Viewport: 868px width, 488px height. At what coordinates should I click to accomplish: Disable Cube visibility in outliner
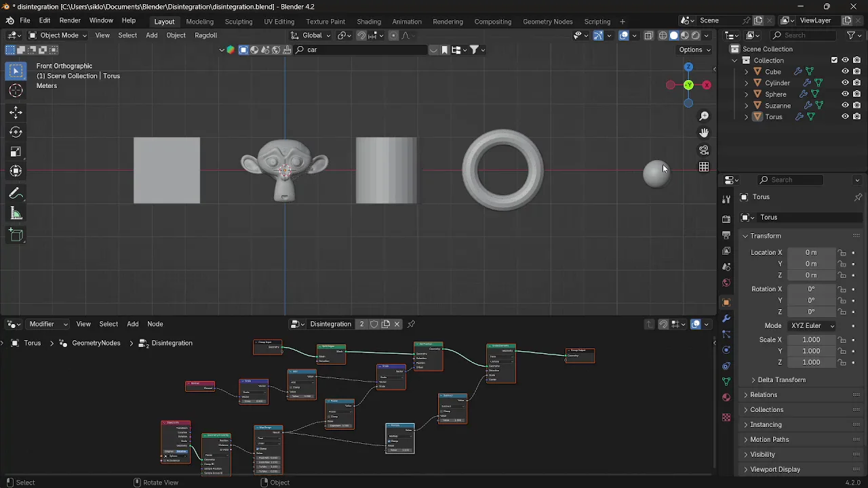click(845, 71)
